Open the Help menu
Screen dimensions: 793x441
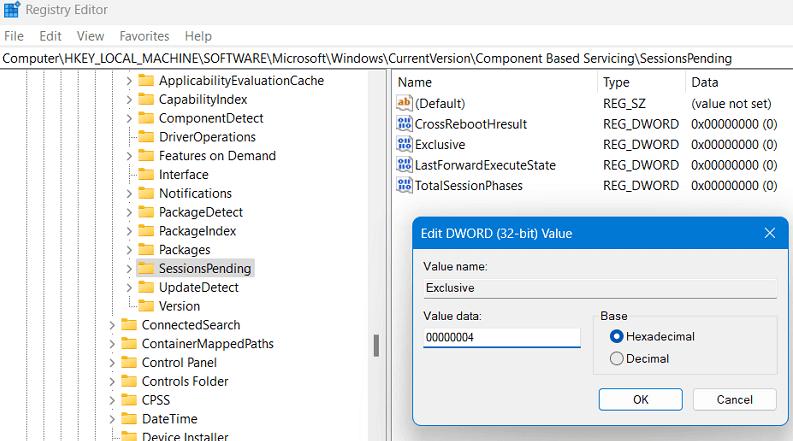(198, 36)
